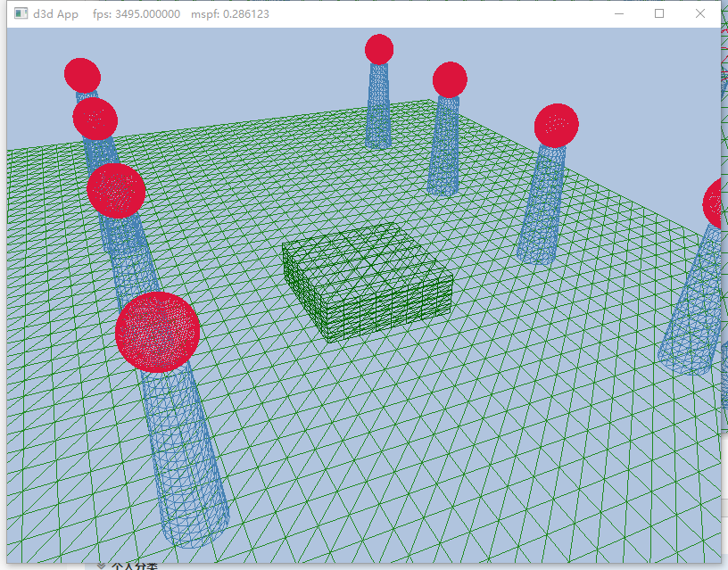Click the dark green wireframe box
Image resolution: width=728 pixels, height=570 pixels.
click(x=368, y=282)
